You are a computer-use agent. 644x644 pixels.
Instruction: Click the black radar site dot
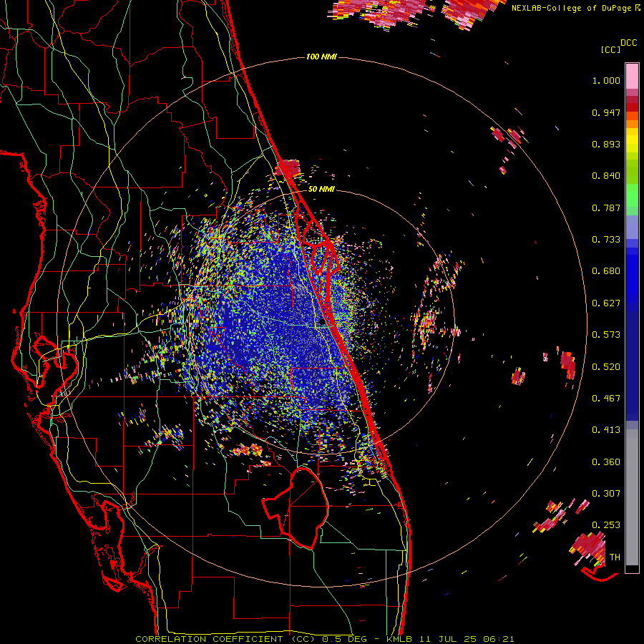pos(322,323)
